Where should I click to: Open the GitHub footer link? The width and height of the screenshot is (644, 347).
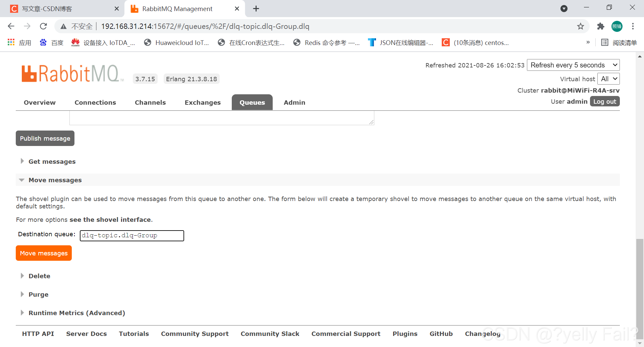tap(441, 334)
